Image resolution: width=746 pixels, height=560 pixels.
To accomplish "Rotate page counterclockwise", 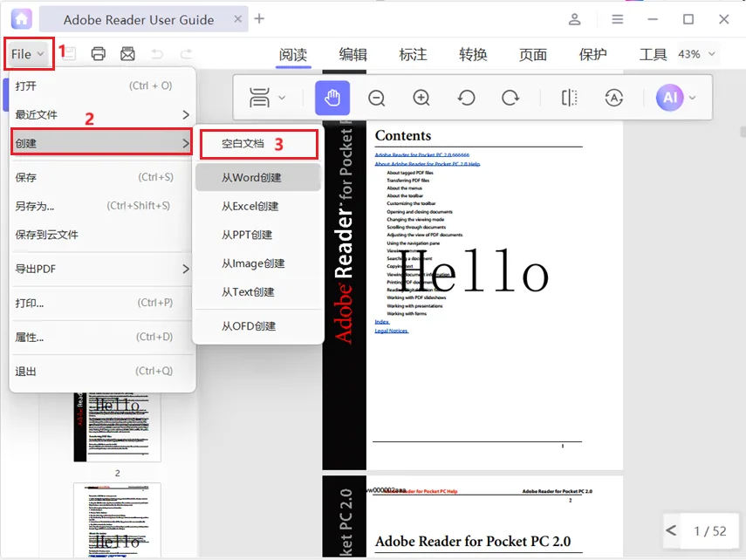I will point(466,98).
